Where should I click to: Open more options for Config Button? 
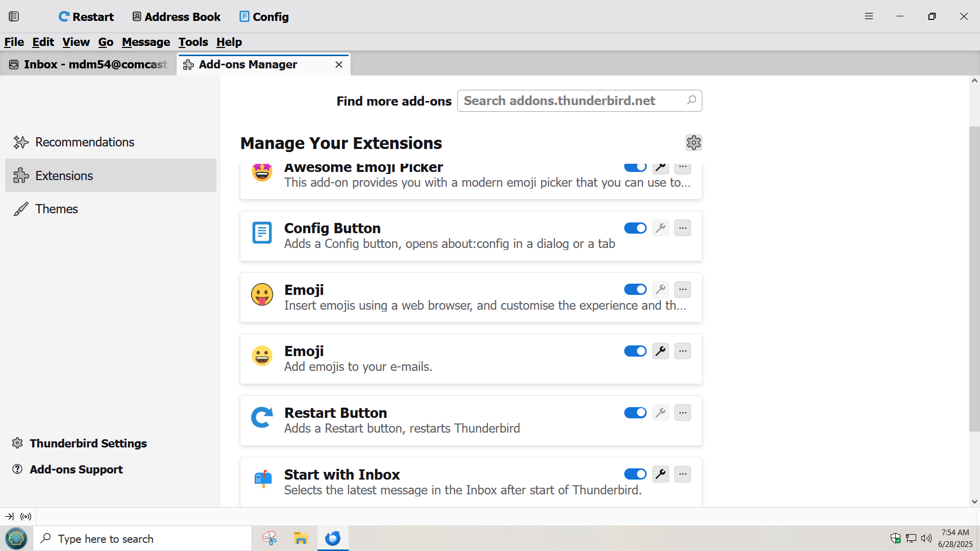point(682,228)
